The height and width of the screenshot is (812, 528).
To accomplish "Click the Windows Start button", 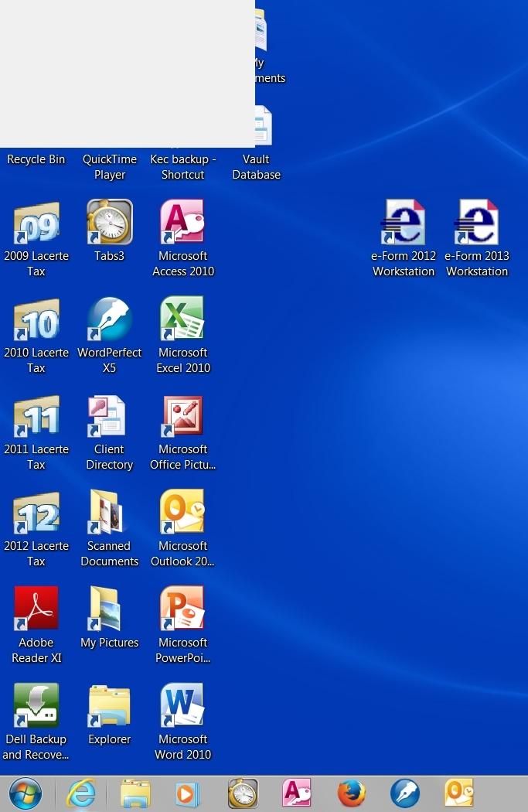I will click(x=26, y=793).
